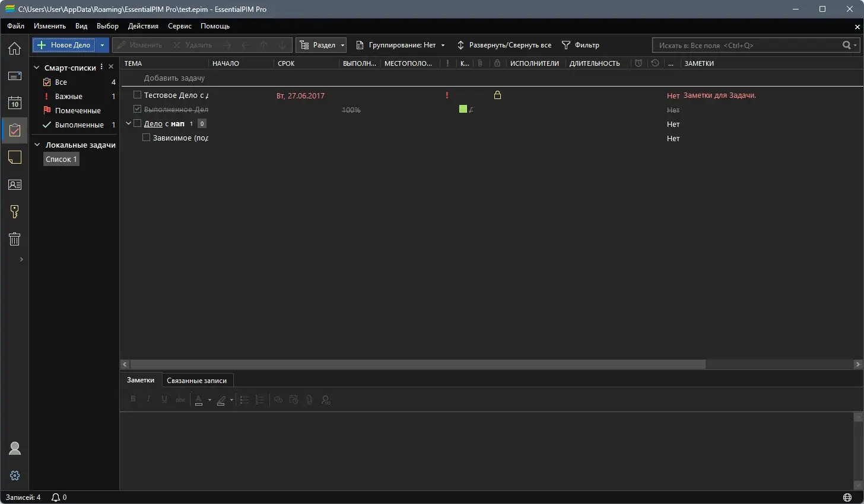Expand the sidebar with chevron under Trash
This screenshot has height=504, width=864.
click(x=21, y=259)
